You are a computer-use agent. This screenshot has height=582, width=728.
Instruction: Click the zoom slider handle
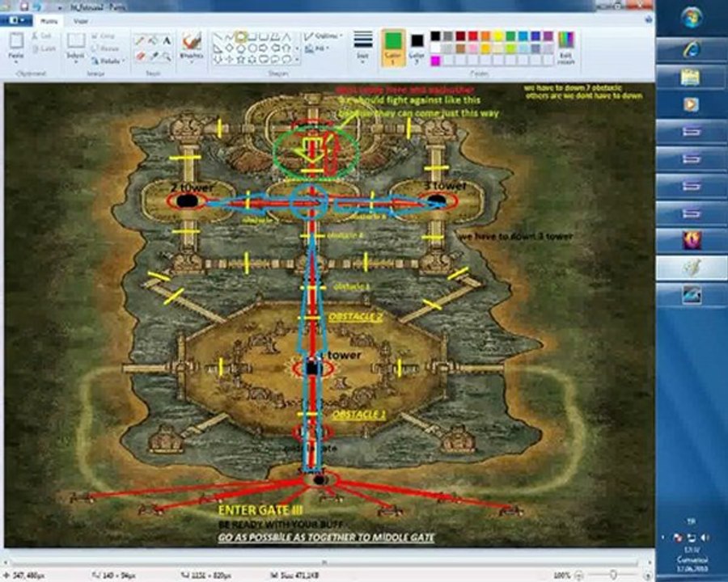[613, 575]
